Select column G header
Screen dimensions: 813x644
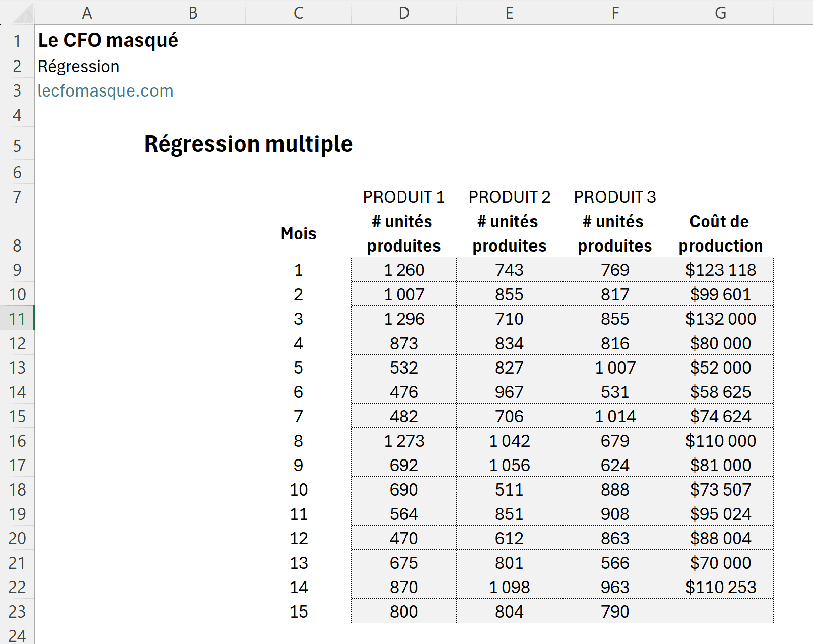tap(720, 13)
